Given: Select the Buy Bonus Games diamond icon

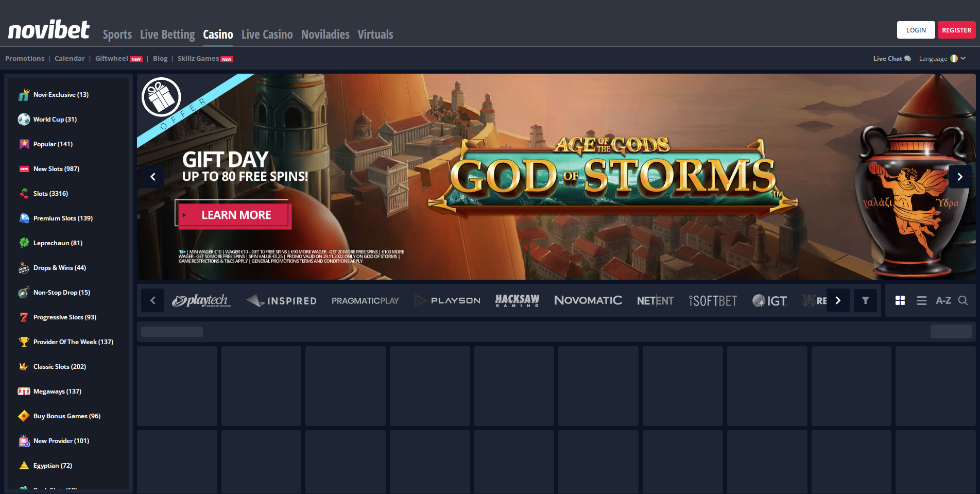Looking at the screenshot, I should tap(24, 416).
